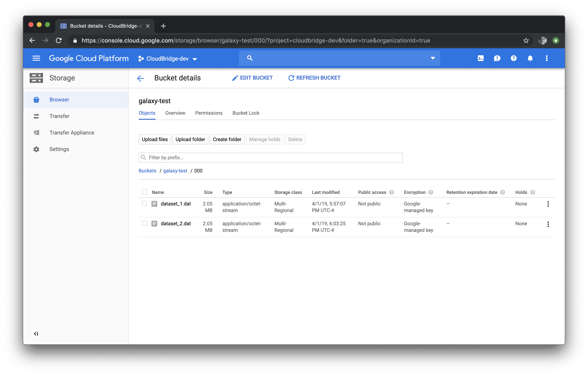
Task: Switch to the Permissions tab
Action: click(209, 113)
